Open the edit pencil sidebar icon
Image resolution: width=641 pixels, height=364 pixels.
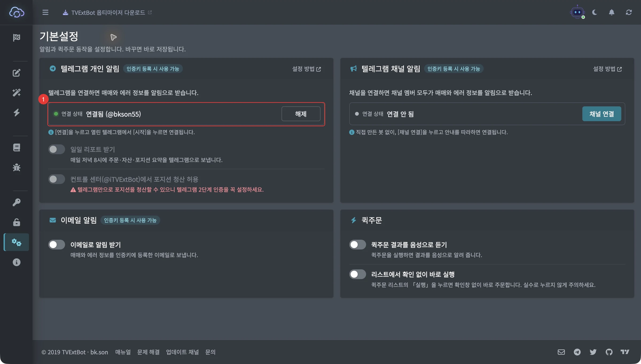[17, 73]
